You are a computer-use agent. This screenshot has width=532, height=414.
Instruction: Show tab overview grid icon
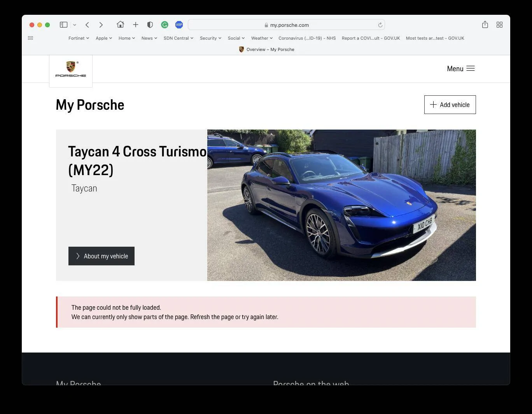500,25
